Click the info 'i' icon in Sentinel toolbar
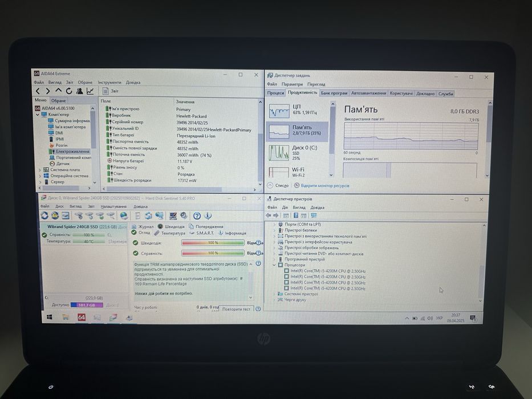The width and height of the screenshot is (532, 399). pos(208,216)
